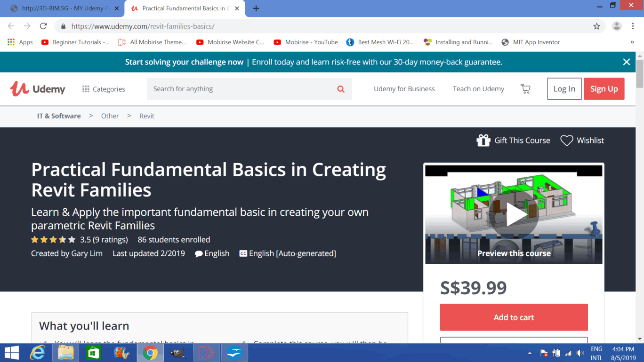Image resolution: width=644 pixels, height=362 pixels.
Task: Open the Revit breadcrumb link
Action: (147, 116)
